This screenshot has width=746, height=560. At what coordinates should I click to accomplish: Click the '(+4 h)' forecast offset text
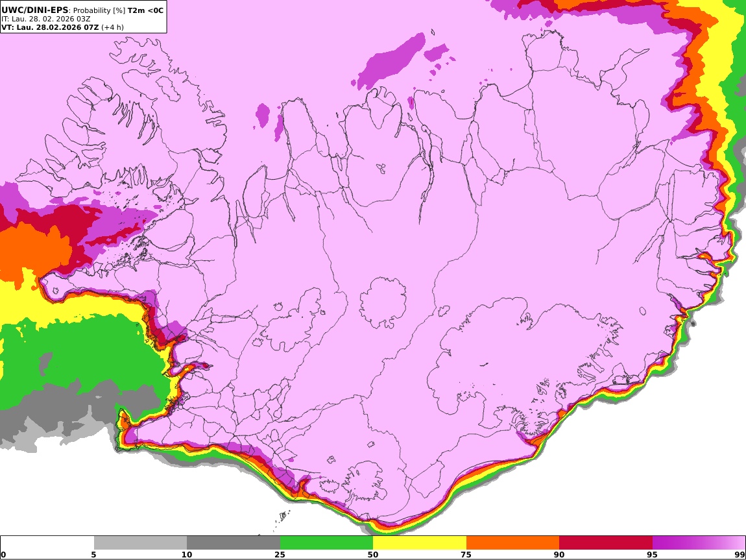[112, 27]
